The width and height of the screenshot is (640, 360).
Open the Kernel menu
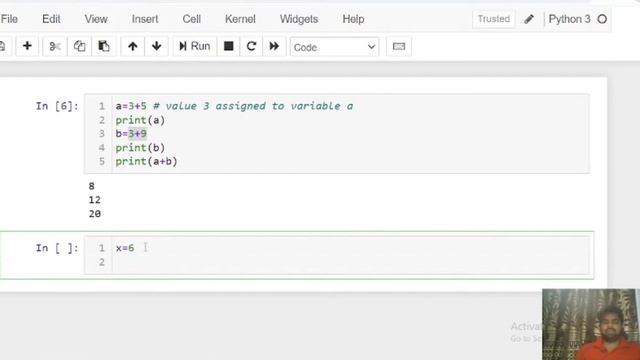pyautogui.click(x=240, y=19)
